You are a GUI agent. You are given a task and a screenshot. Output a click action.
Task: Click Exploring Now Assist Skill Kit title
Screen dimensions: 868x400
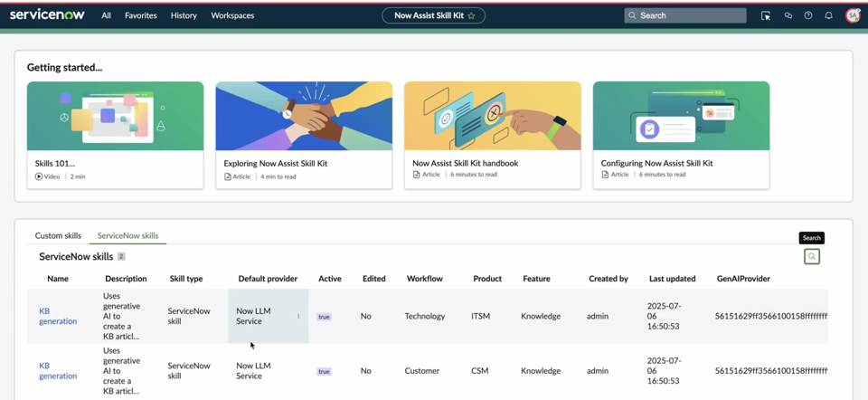click(276, 164)
